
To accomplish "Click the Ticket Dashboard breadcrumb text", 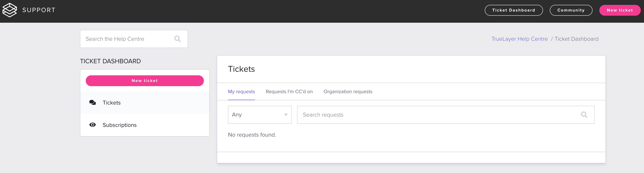I will (576, 39).
